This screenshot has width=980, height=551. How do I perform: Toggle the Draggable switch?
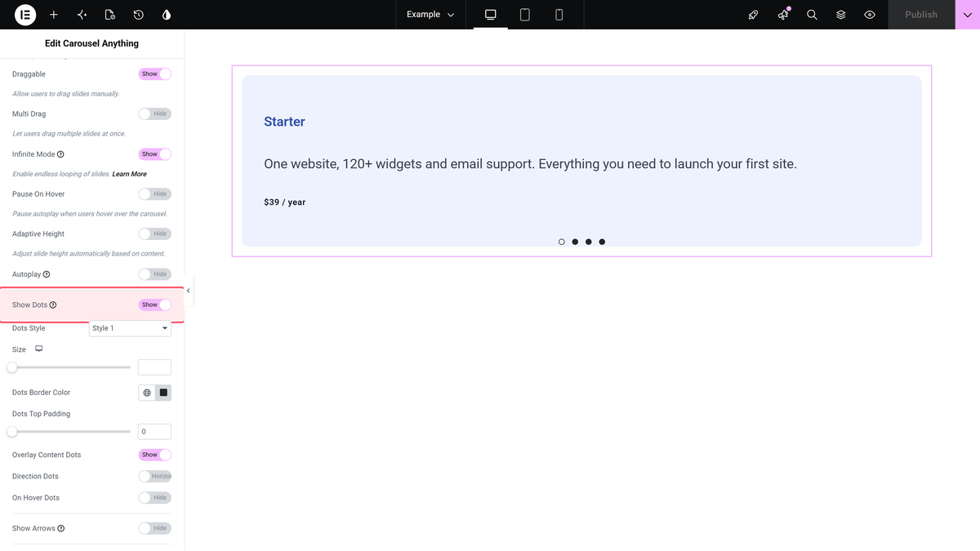pos(155,74)
